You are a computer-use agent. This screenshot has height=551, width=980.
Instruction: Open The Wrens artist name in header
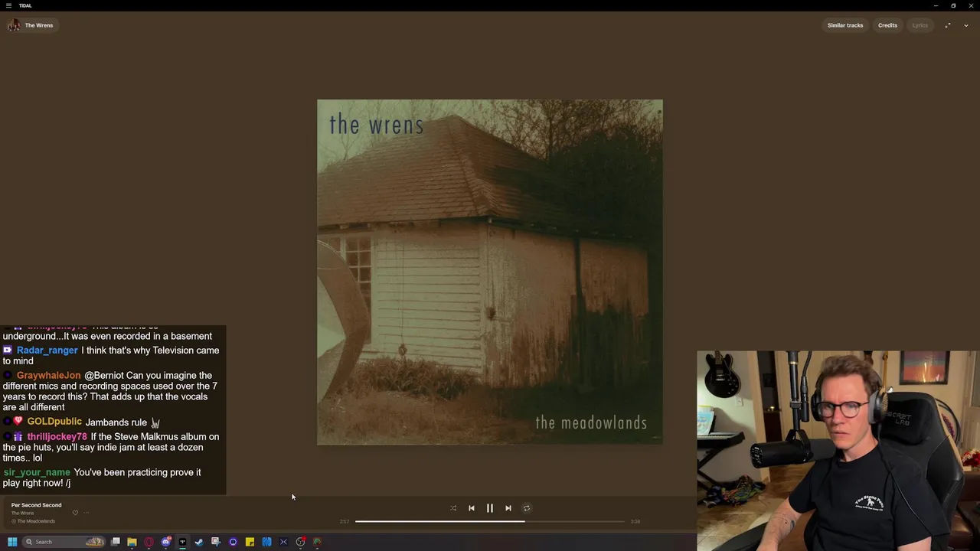tap(39, 25)
